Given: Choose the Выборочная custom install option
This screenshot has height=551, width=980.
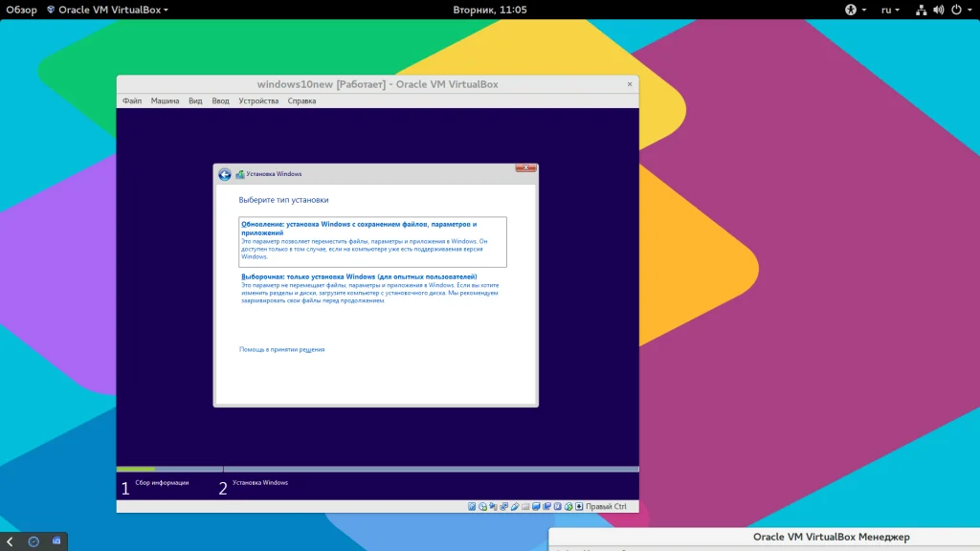Looking at the screenshot, I should tap(359, 276).
